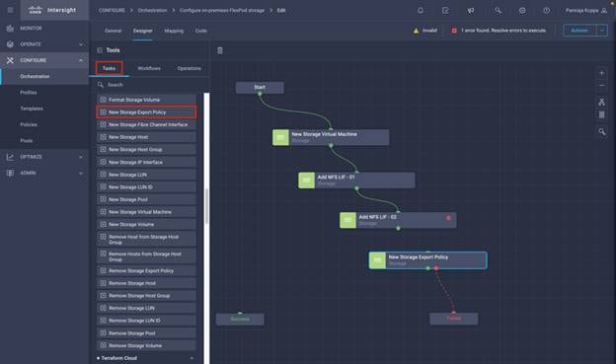
Task: Click the delete trash icon in designer toolbar
Action: pyautogui.click(x=220, y=50)
